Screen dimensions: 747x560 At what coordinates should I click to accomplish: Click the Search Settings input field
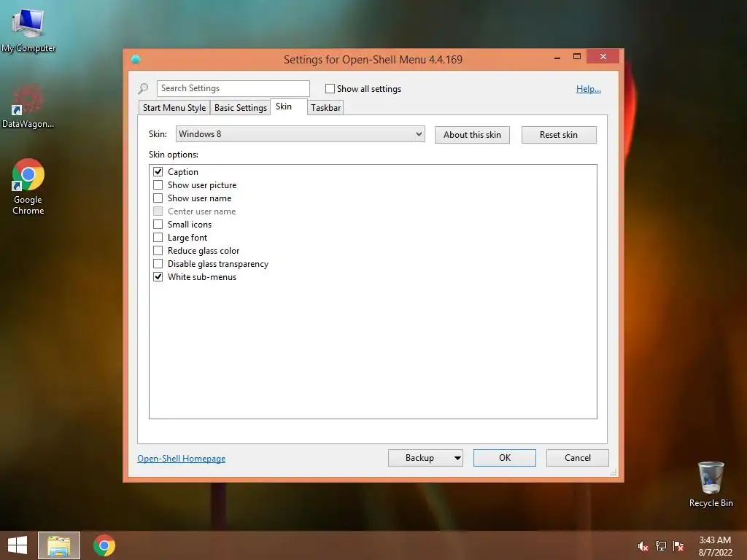pos(233,88)
